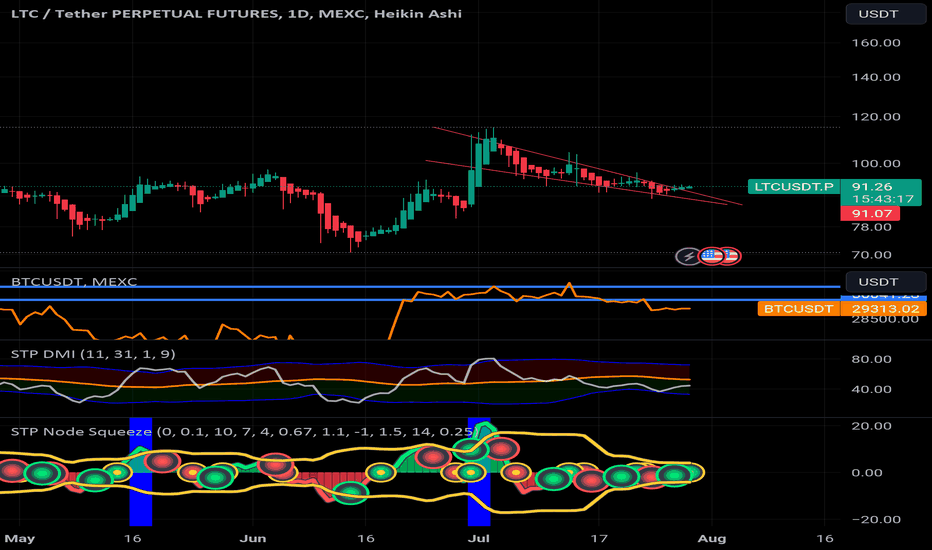Click the Aug label on time axis
The height and width of the screenshot is (550, 932).
[x=711, y=539]
